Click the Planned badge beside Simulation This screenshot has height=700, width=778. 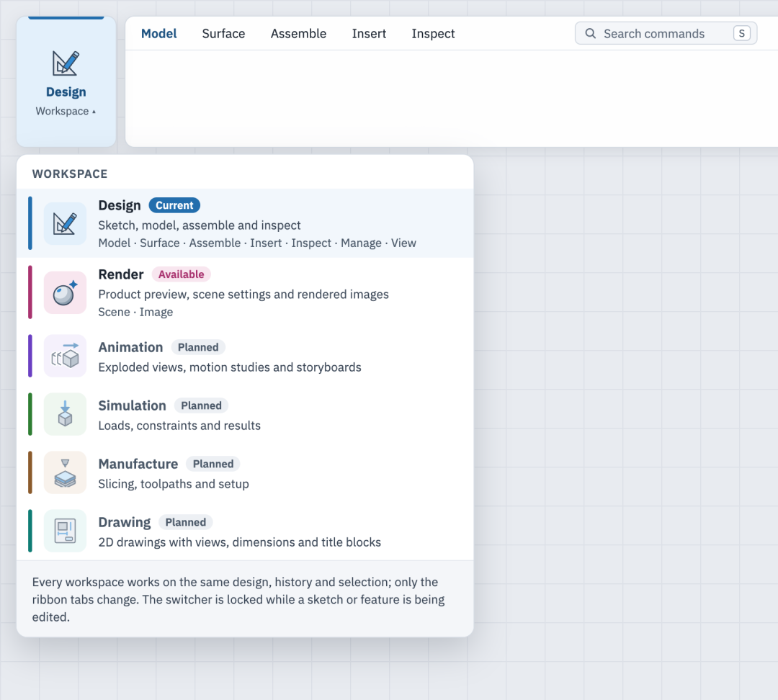[201, 405]
